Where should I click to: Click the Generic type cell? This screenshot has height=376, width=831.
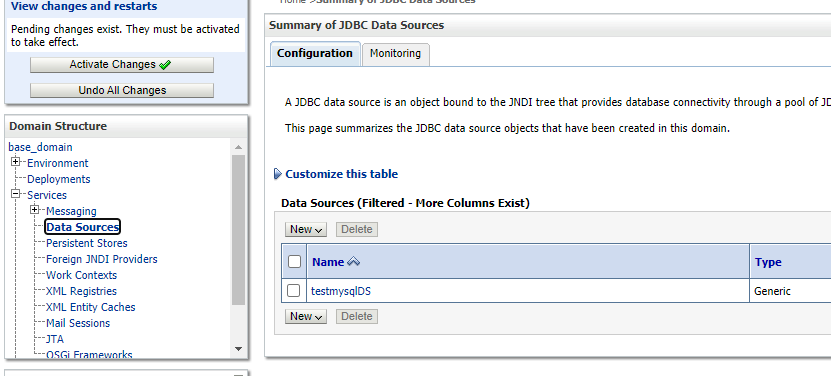(772, 291)
